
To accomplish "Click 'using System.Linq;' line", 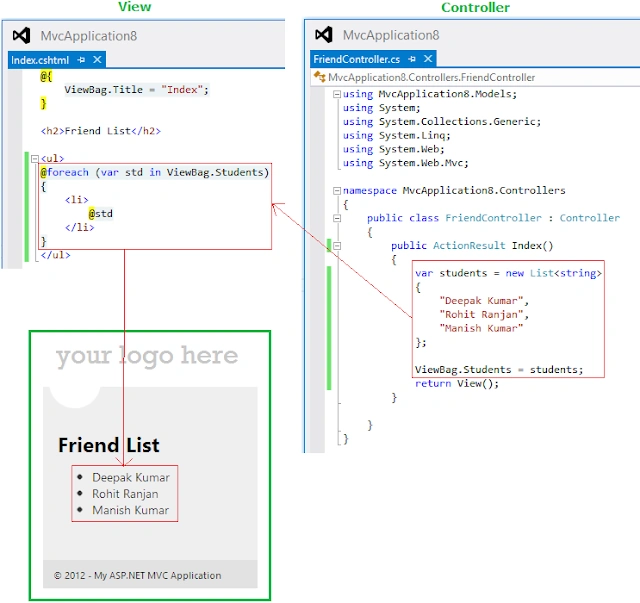I will tap(397, 136).
